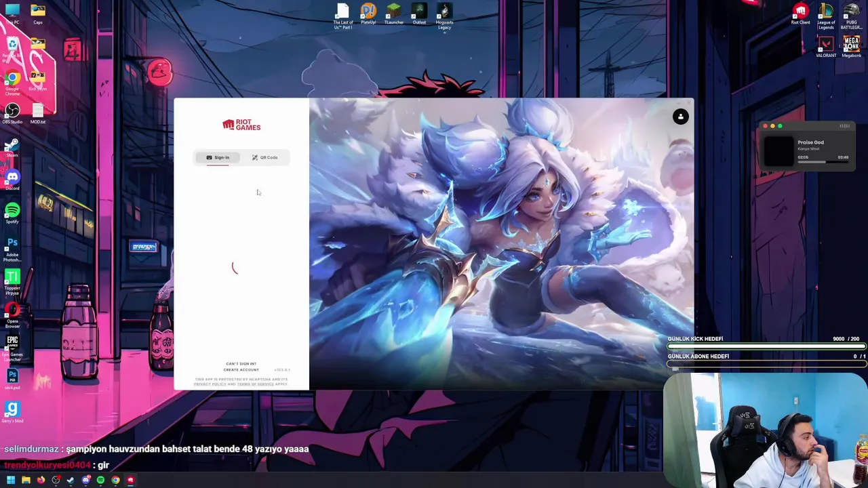Launch Google Chrome from desktop
The image size is (868, 488).
[x=12, y=83]
